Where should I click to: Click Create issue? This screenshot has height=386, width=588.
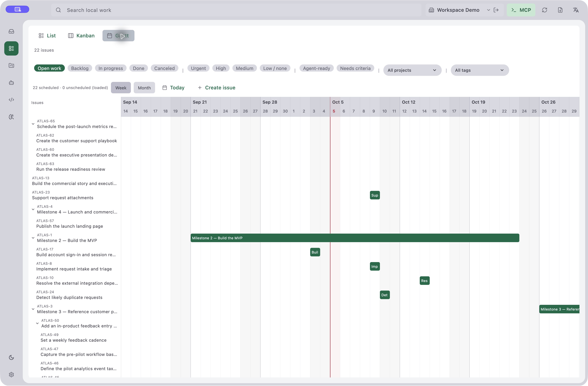(217, 88)
